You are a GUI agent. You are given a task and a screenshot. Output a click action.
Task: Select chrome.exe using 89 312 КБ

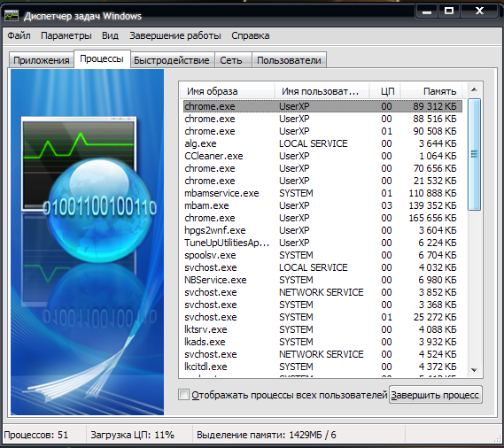click(322, 106)
